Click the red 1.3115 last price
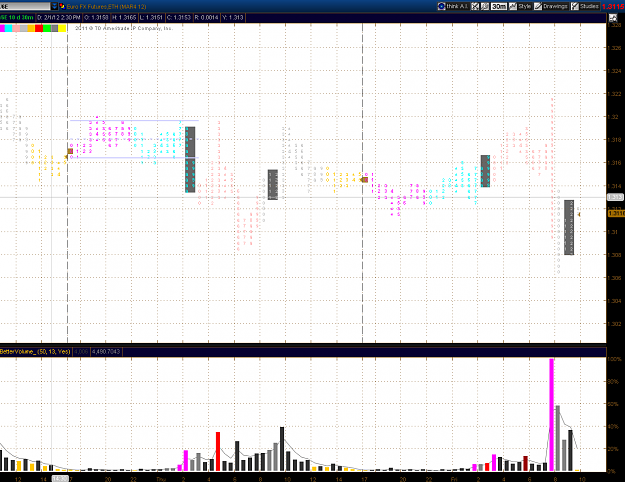 coord(613,6)
